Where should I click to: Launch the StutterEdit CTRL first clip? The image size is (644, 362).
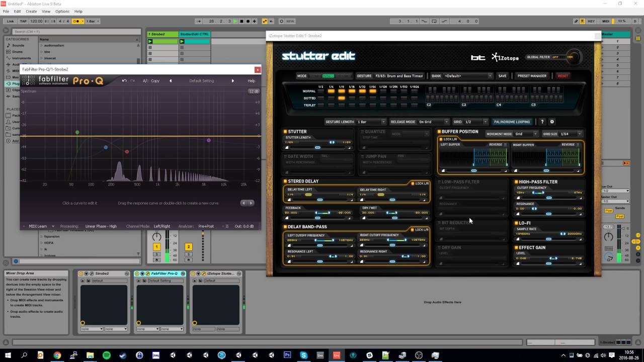(182, 41)
